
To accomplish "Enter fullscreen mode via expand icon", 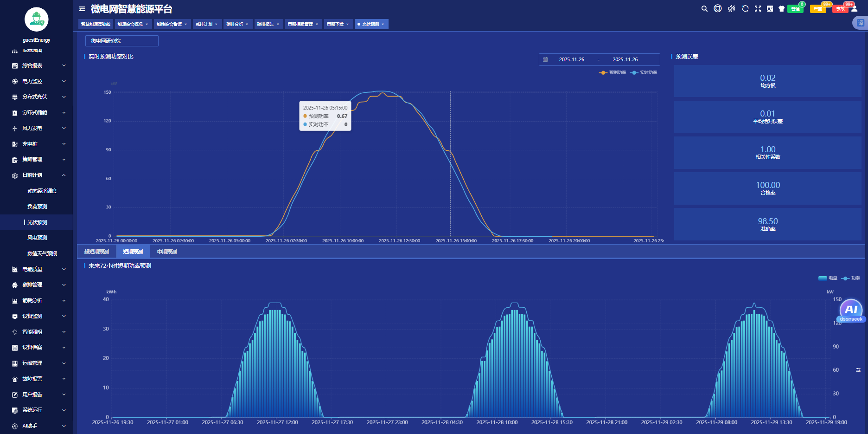I will tap(758, 9).
